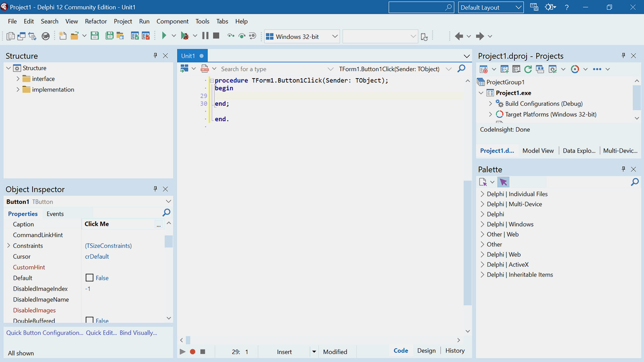Click the code editor horizontal scrollbar thumb
This screenshot has width=644, height=362.
coord(188,340)
